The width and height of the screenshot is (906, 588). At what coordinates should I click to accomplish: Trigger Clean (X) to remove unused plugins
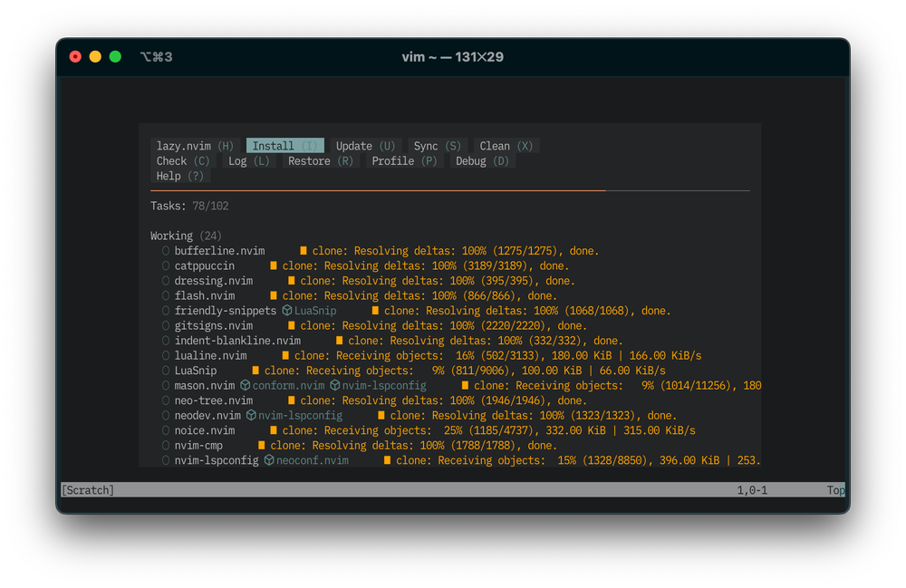[x=506, y=145]
